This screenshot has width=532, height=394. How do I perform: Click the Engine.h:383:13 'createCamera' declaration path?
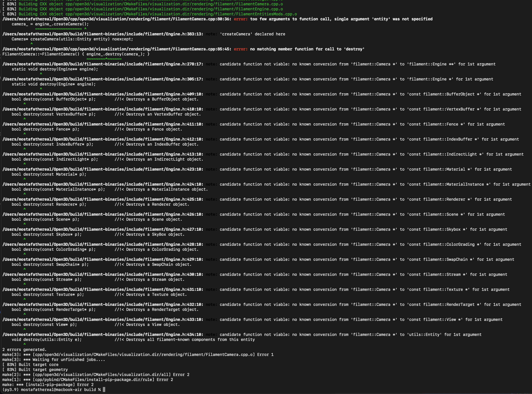pyautogui.click(x=103, y=34)
